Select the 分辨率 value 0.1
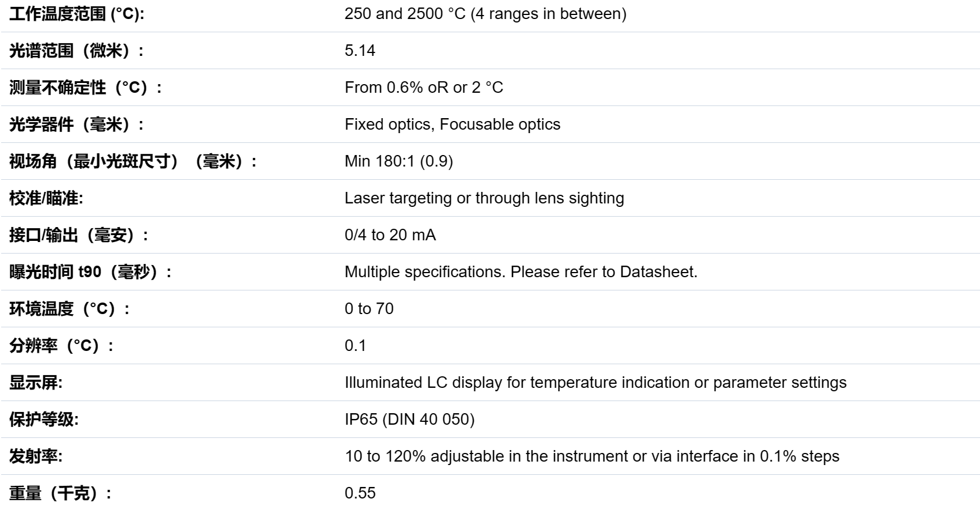 [355, 346]
